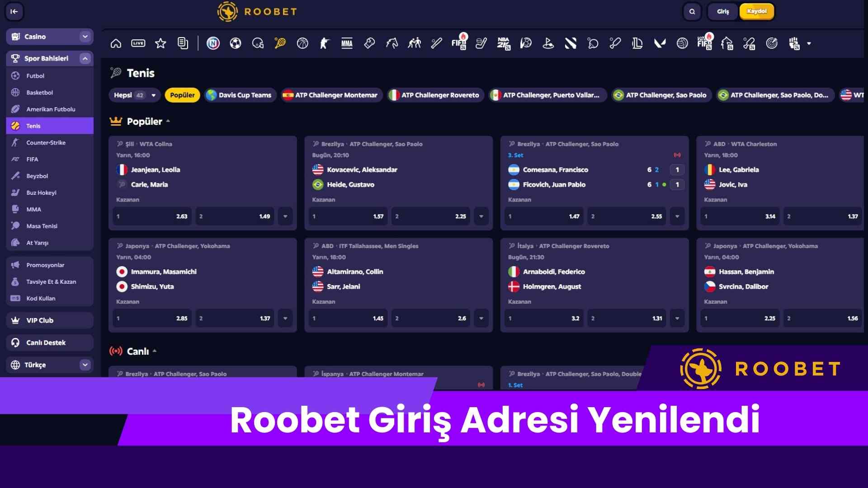Open the bet slip document icon

(183, 43)
